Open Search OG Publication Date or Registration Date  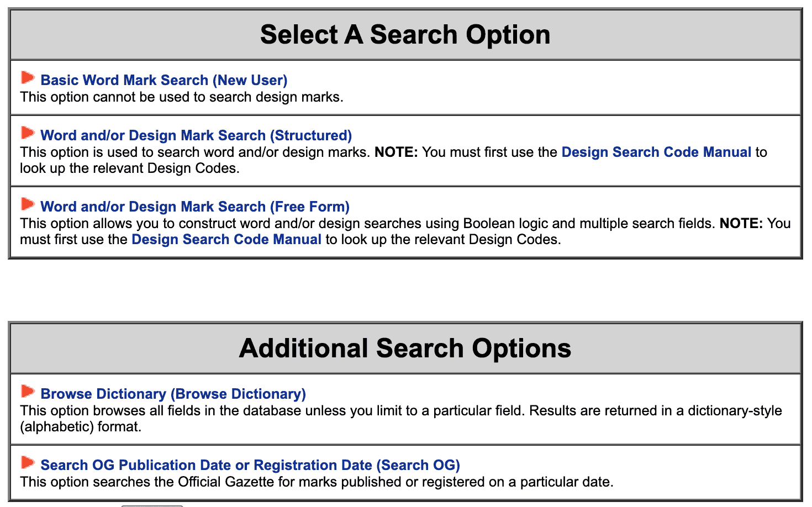point(250,465)
